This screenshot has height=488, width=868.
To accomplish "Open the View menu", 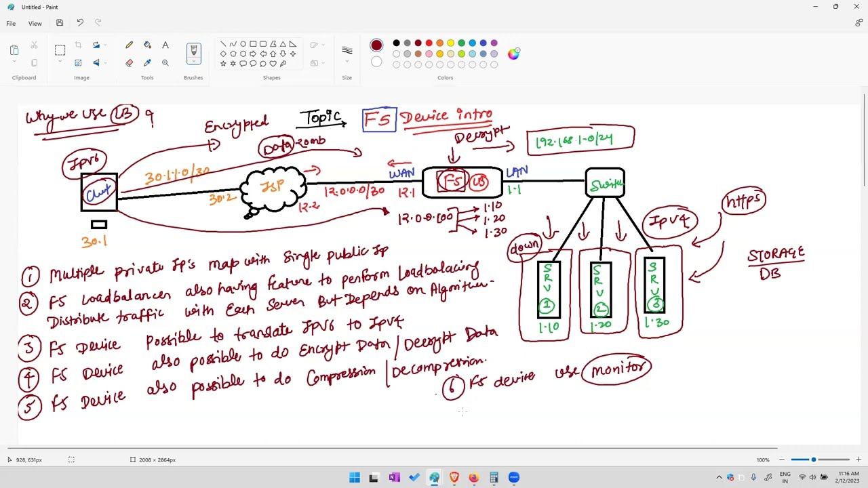I will (x=35, y=23).
